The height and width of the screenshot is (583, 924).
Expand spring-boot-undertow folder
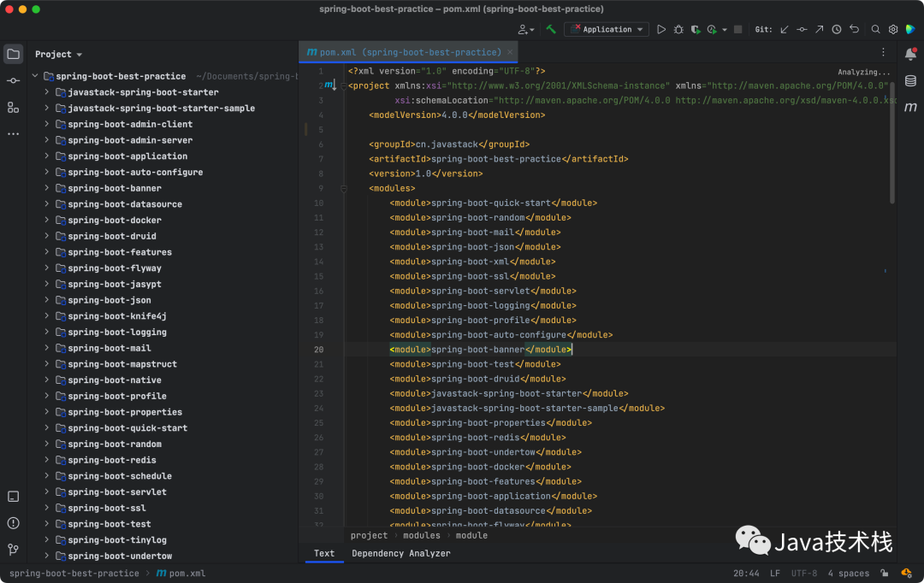[46, 556]
